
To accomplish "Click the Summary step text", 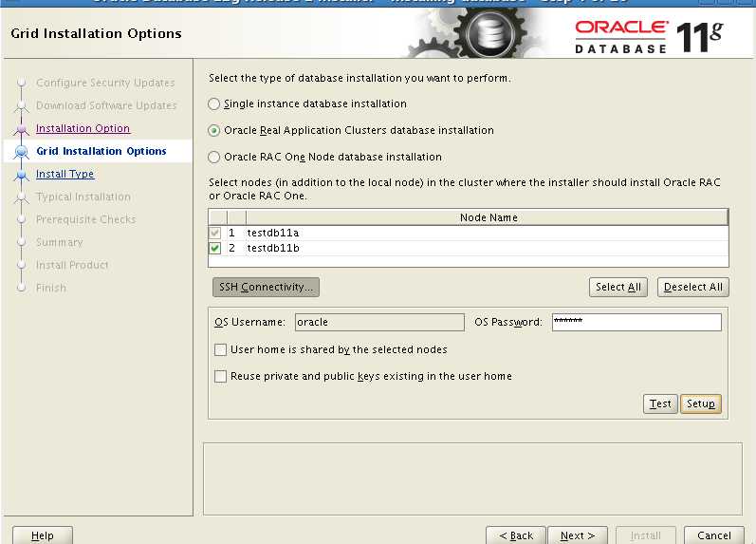I will point(60,242).
